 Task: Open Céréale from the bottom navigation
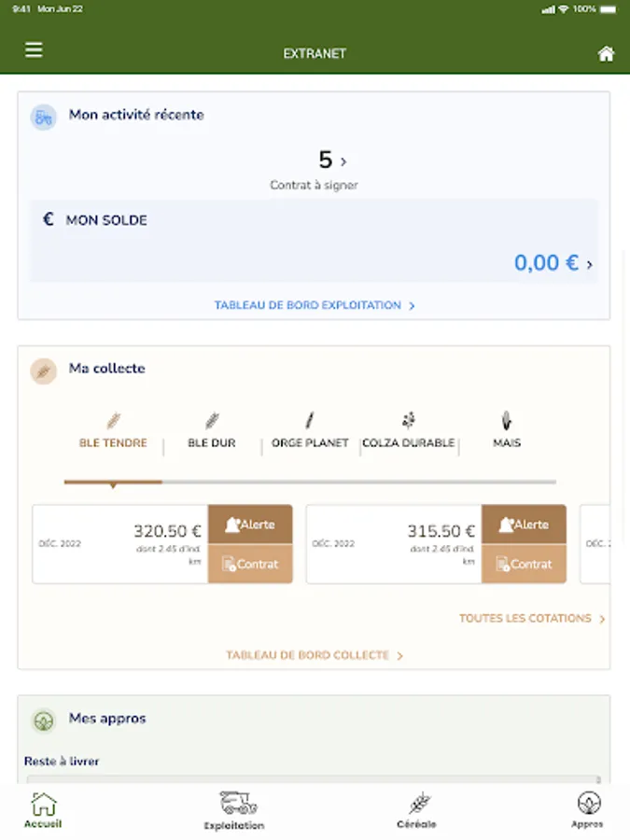coord(416,810)
